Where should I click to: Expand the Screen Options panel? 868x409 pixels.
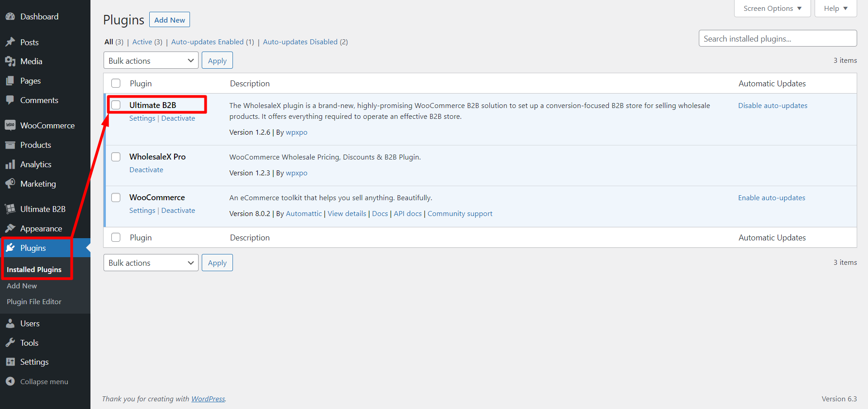coord(772,9)
